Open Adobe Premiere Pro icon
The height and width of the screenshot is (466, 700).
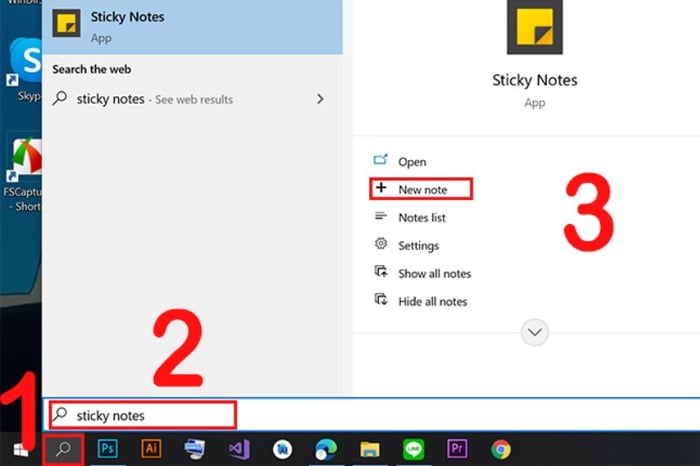click(457, 449)
